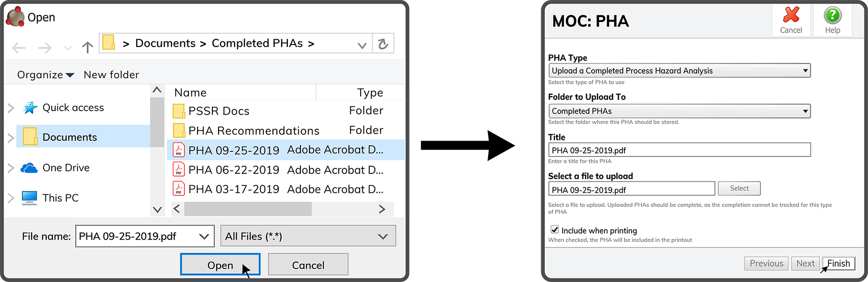Screen dimensions: 868x282
Task: Click the red X Cancel icon
Action: (x=791, y=16)
